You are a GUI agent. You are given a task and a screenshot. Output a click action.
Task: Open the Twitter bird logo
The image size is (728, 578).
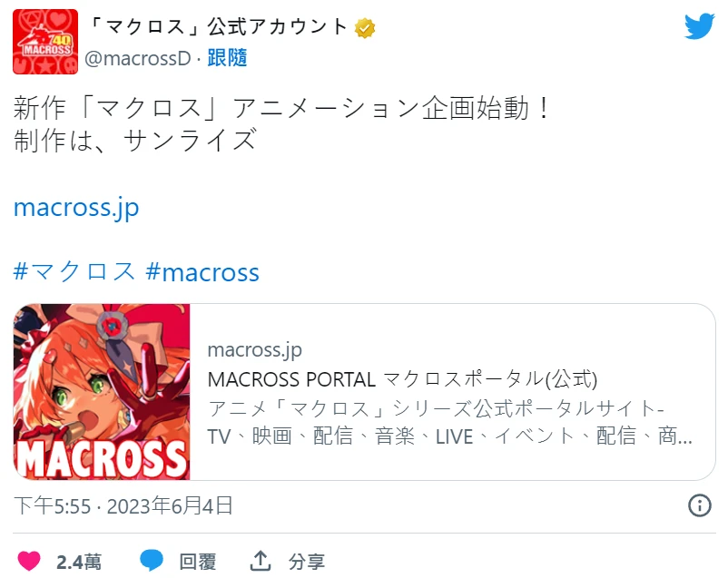point(700,26)
